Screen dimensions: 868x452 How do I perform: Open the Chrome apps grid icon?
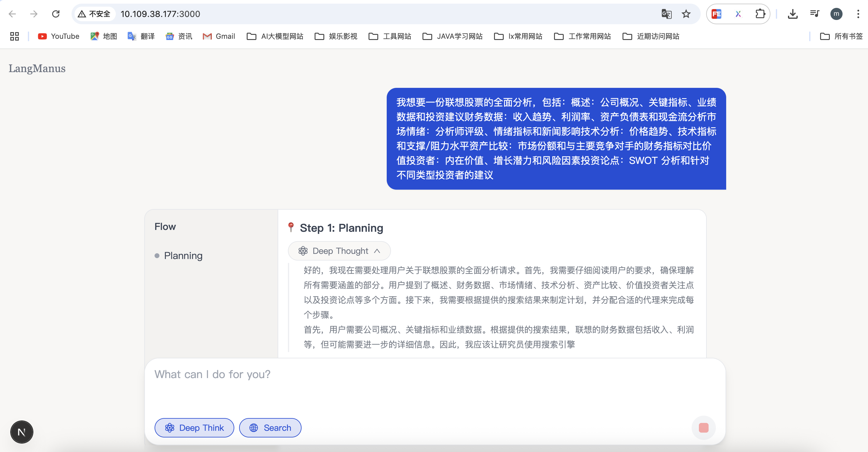click(x=15, y=36)
